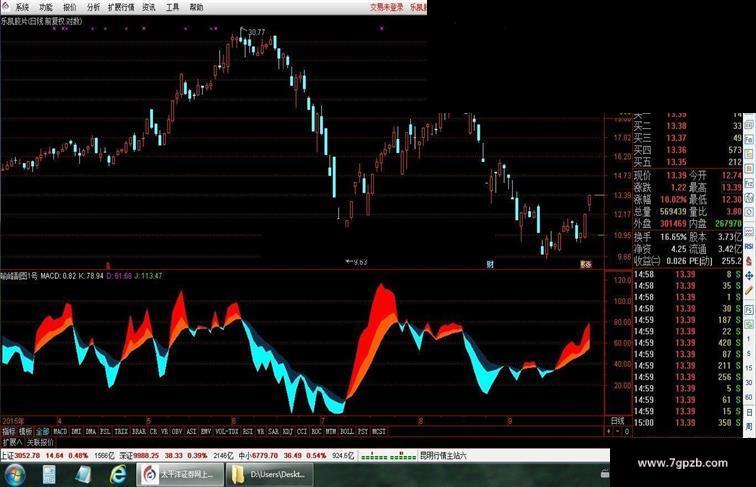Switch to 太平洋证券网上 taskbar window

(180, 475)
